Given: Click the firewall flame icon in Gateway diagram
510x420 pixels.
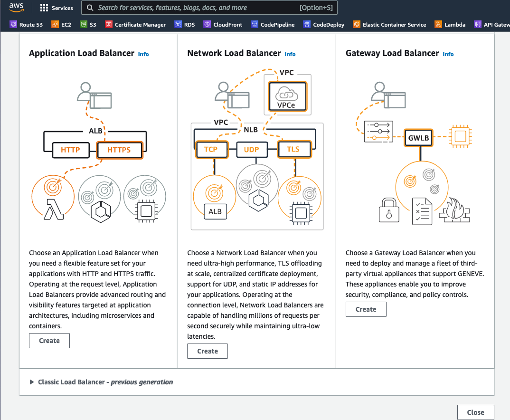Looking at the screenshot, I should 455,210.
